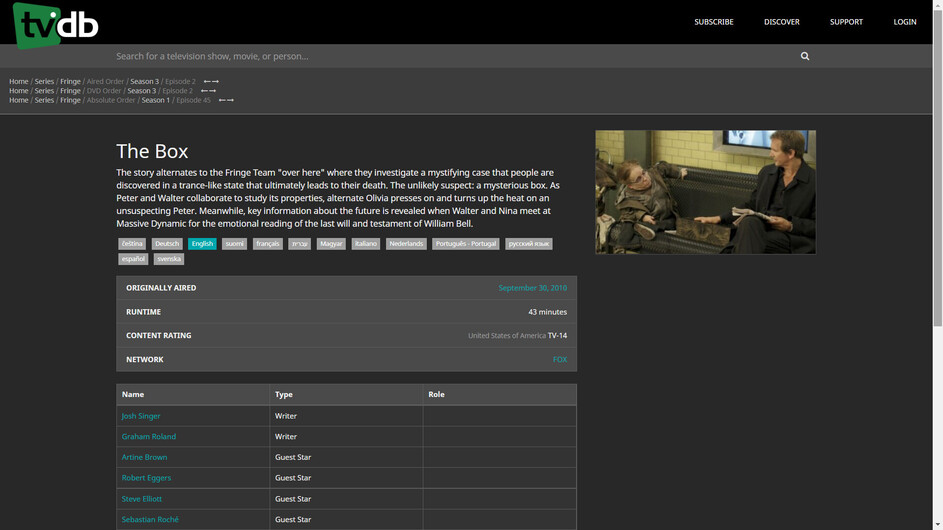The width and height of the screenshot is (943, 530).
Task: Go to next episode in Aired Order
Action: (215, 81)
